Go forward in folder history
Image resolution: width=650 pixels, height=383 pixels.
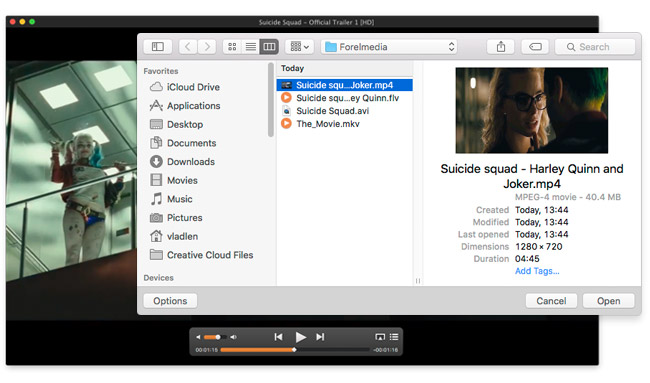click(207, 47)
